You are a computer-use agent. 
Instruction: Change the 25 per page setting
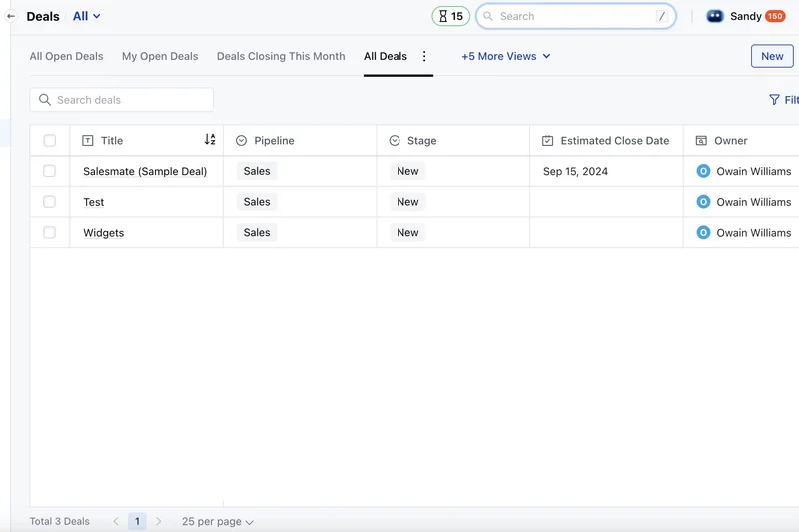217,521
